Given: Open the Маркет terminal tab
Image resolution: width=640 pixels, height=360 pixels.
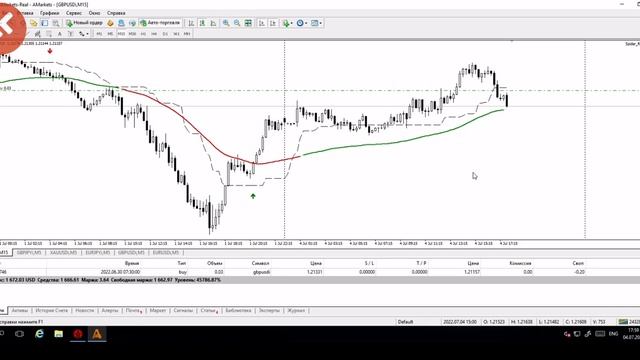Looking at the screenshot, I should [x=158, y=311].
